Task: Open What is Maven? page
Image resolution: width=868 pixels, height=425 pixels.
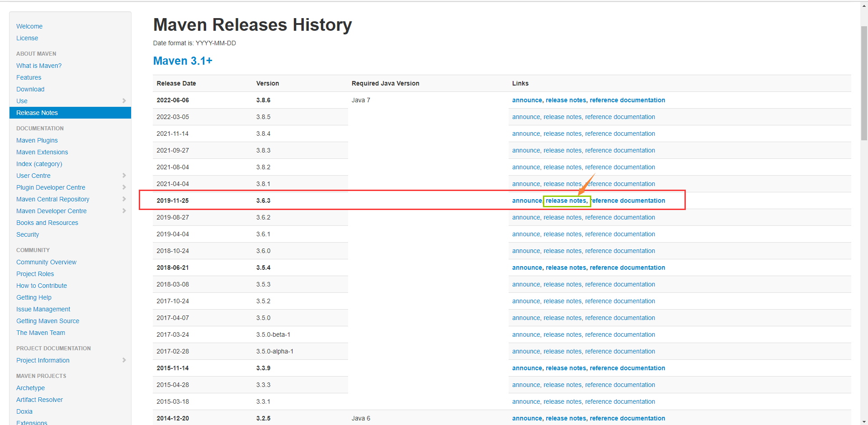Action: click(39, 66)
